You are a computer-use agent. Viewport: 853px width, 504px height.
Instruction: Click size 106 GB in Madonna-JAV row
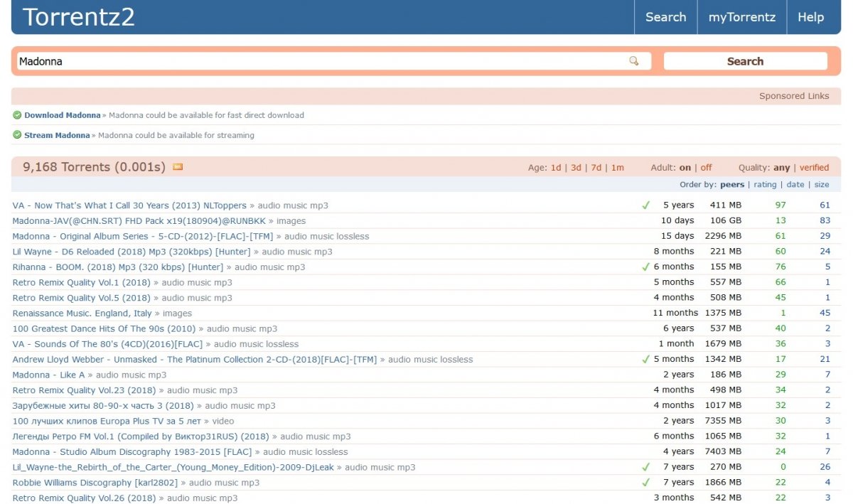725,221
